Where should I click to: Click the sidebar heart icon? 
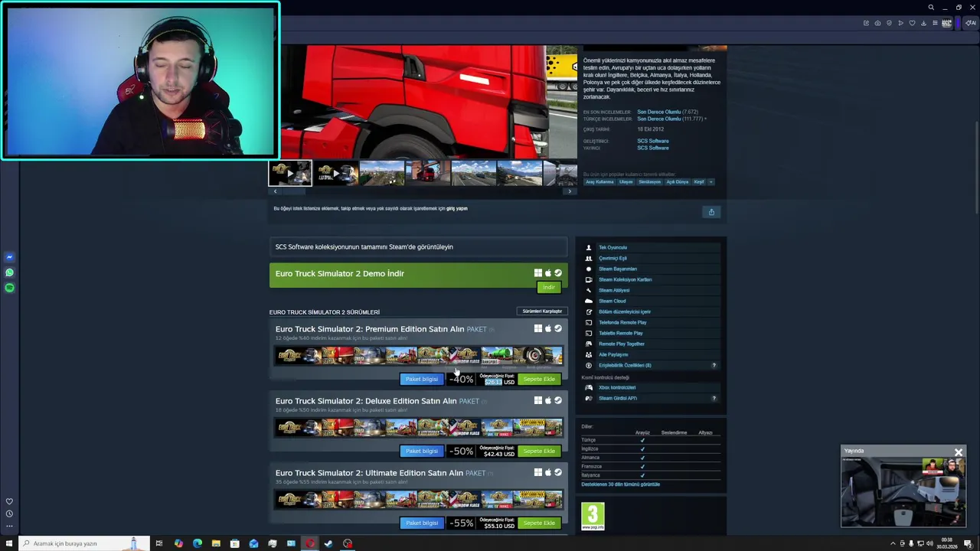9,501
